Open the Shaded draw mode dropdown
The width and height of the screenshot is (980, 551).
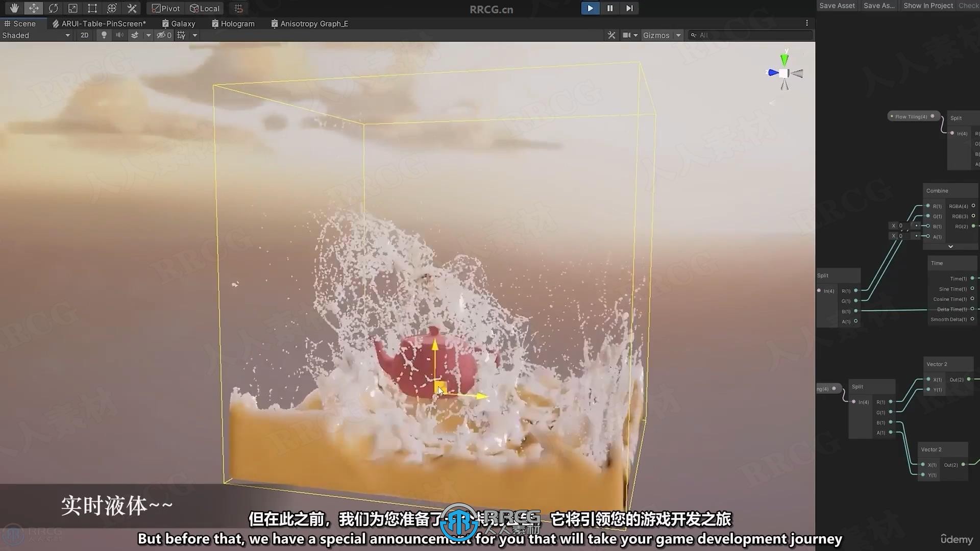pos(36,35)
